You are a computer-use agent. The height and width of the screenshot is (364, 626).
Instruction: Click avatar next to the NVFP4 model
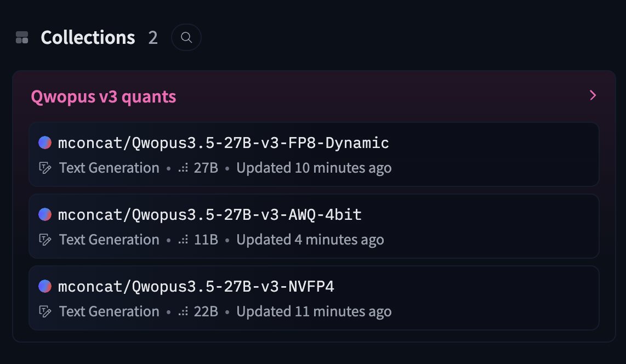45,286
